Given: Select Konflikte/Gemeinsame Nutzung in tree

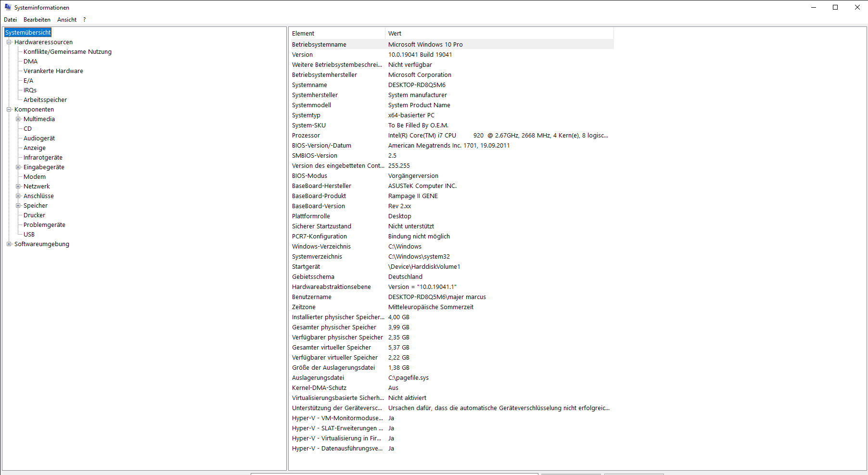Looking at the screenshot, I should (x=67, y=51).
